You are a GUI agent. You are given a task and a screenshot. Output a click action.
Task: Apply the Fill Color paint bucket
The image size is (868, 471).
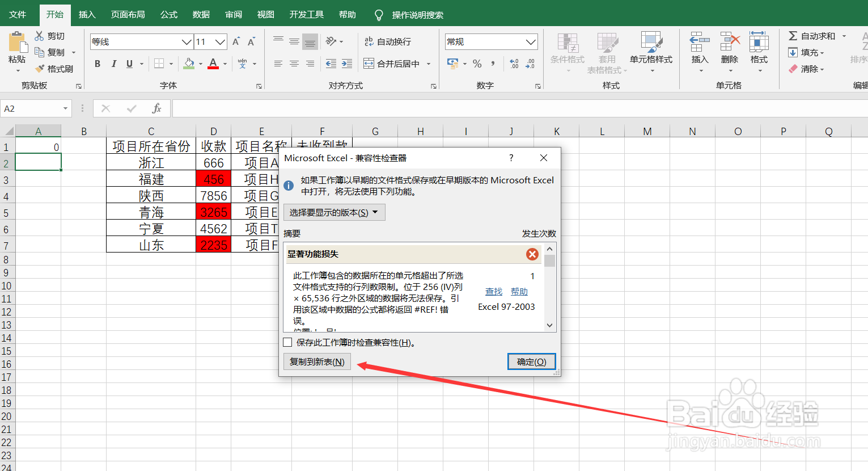coord(189,64)
